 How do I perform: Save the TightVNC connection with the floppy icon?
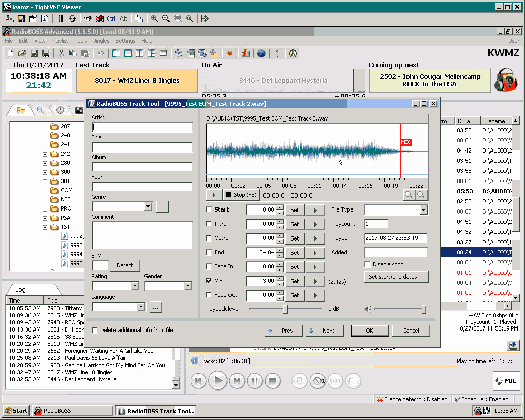coord(21,19)
